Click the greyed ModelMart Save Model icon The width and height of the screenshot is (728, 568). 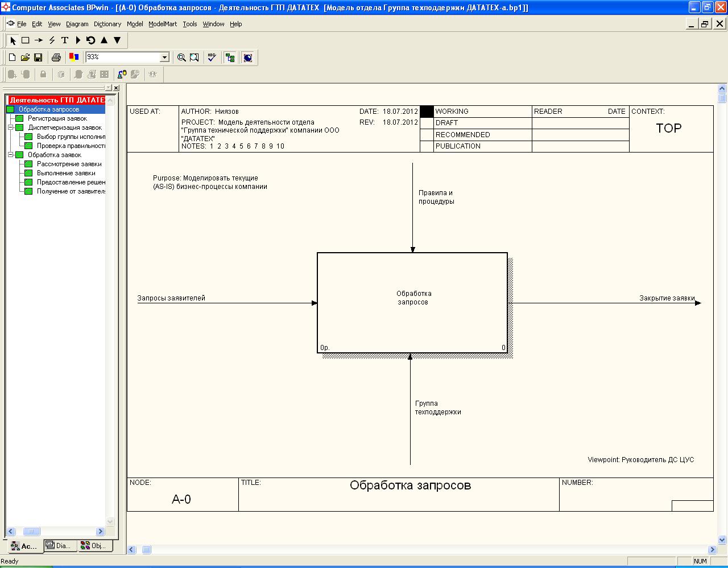tap(25, 74)
